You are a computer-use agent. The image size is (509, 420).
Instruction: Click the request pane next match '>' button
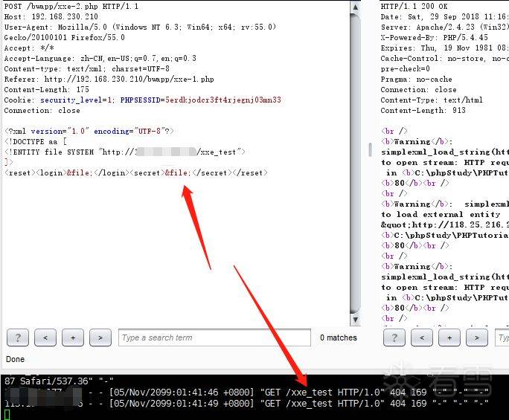pyautogui.click(x=100, y=337)
